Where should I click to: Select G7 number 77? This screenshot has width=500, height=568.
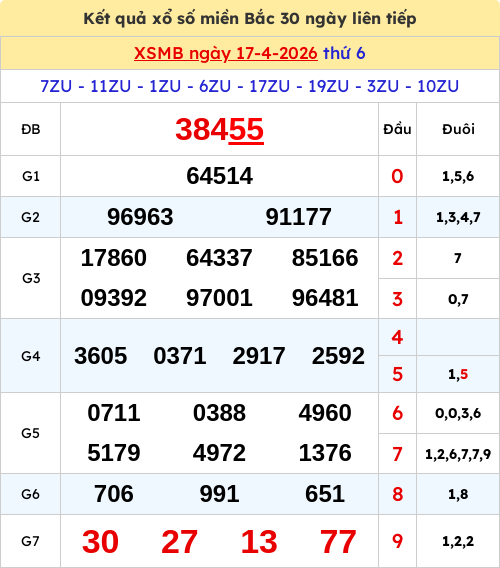point(338,542)
